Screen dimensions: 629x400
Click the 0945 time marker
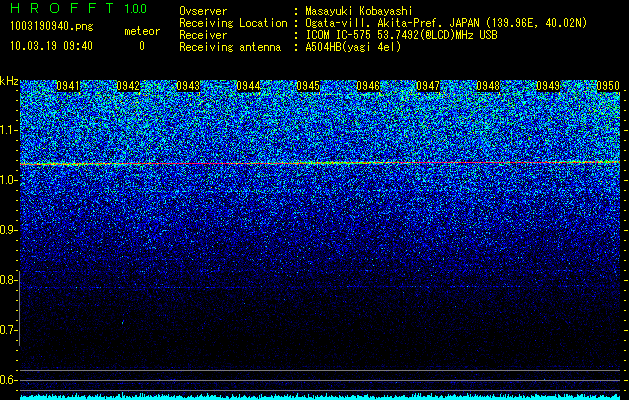(308, 86)
